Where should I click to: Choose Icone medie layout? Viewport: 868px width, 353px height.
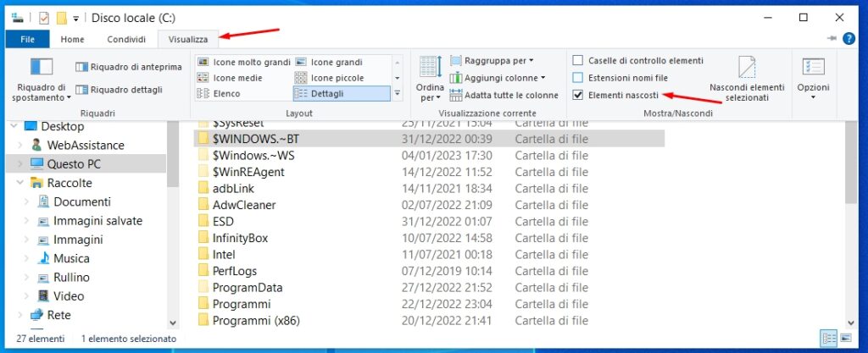pos(231,78)
